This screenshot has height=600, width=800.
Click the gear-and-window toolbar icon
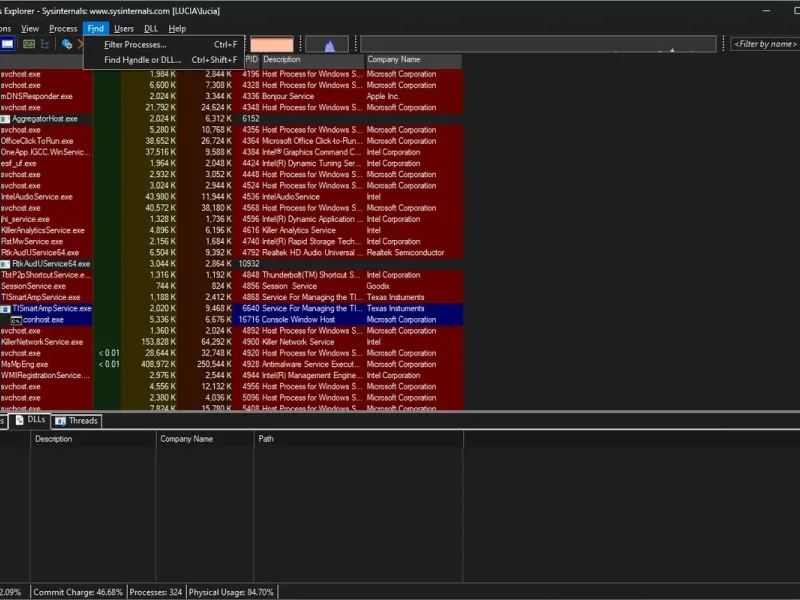(66, 44)
